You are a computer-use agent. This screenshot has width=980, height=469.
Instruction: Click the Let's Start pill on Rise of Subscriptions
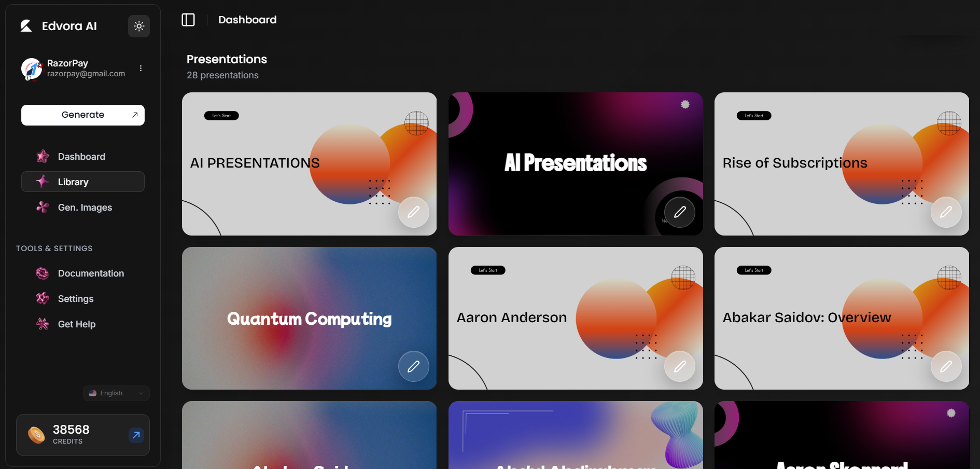pos(754,116)
